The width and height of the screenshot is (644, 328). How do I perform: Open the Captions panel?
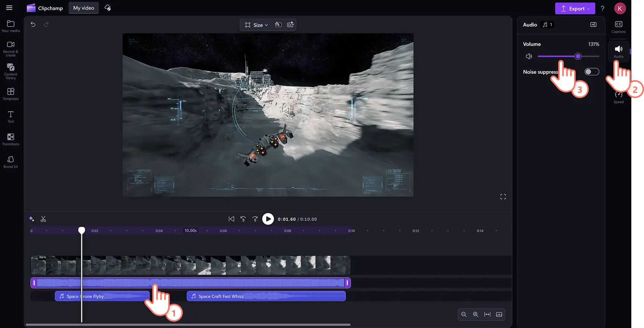[x=618, y=27]
